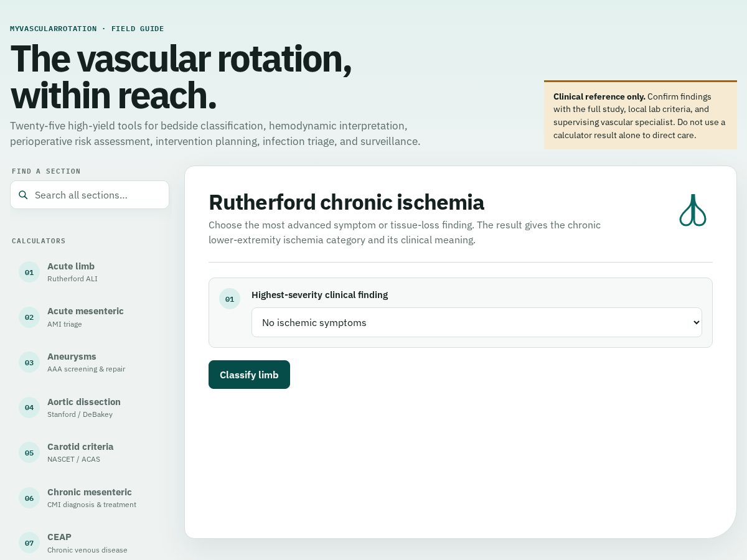Click the 03 badge for Aneurysms
The height and width of the screenshot is (560, 747).
(29, 362)
